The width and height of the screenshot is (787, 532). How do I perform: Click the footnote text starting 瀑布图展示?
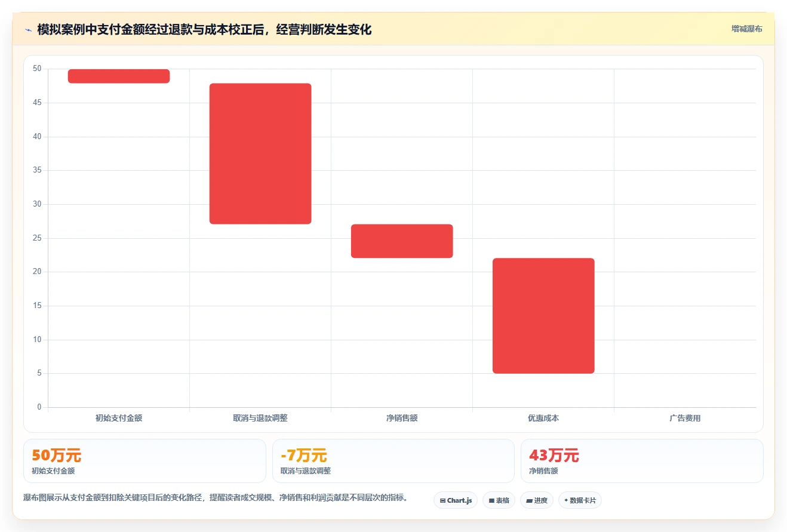click(x=216, y=497)
